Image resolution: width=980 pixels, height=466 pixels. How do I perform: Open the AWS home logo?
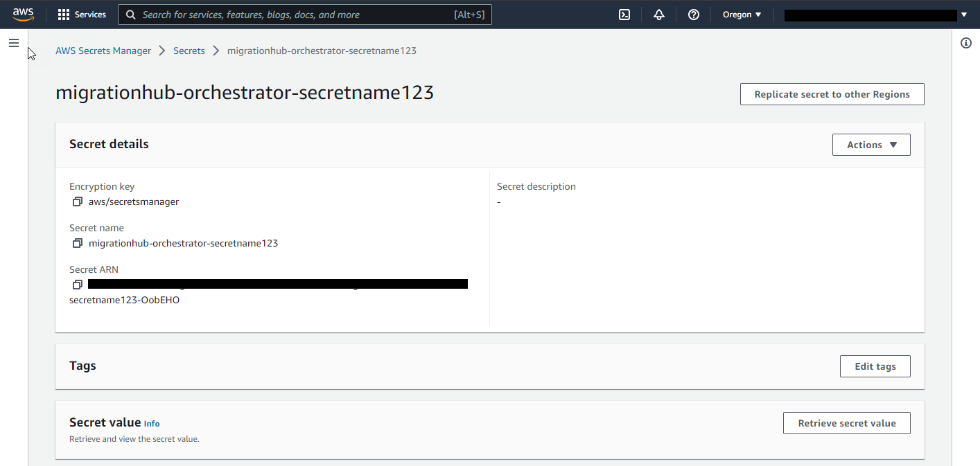(x=23, y=14)
